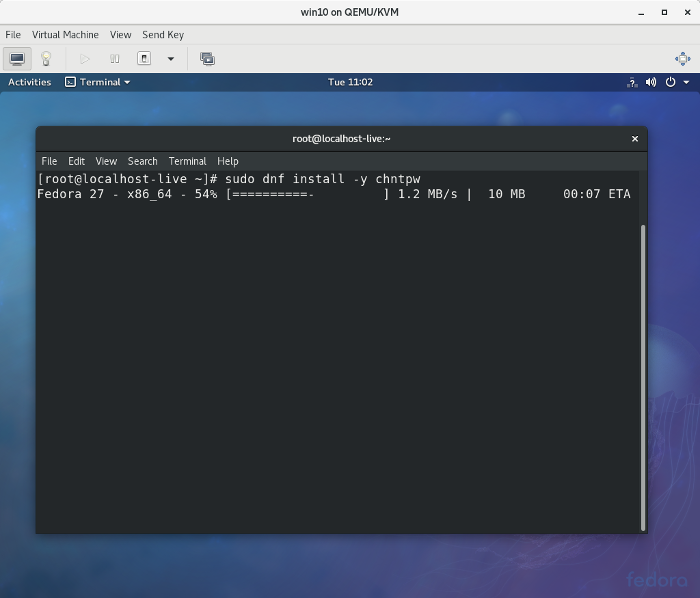Open the Virtual Machine menu
The height and width of the screenshot is (598, 700).
coord(65,34)
